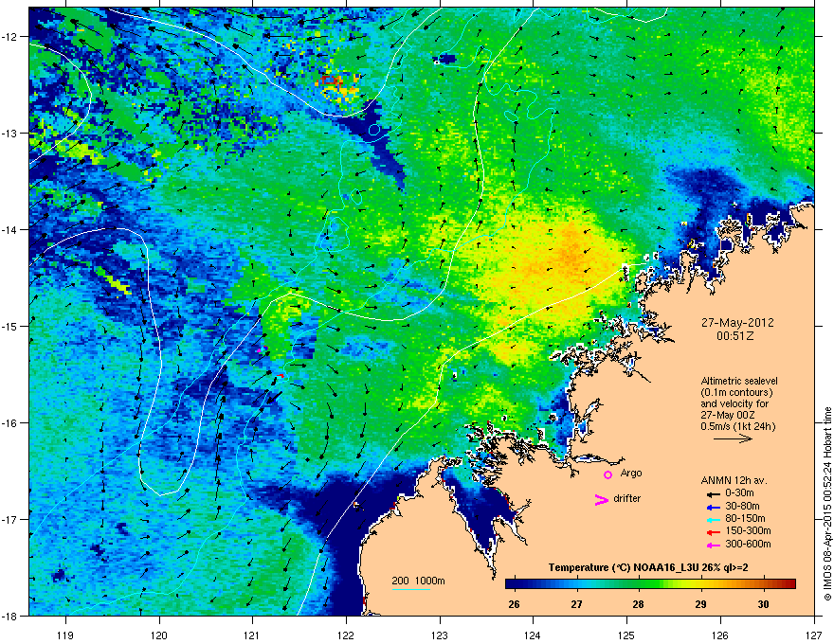The width and height of the screenshot is (834, 644).
Task: Click the 300-600m depth label
Action: 748,545
